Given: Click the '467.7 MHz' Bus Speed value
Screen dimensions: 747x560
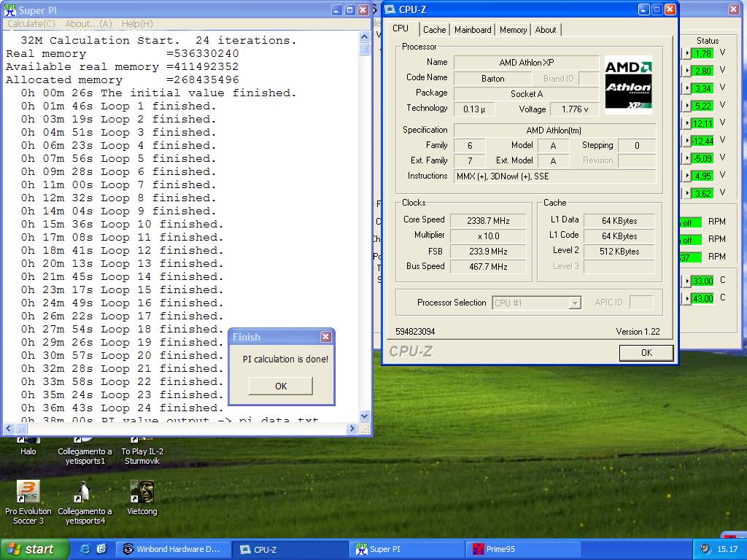Looking at the screenshot, I should pos(488,267).
